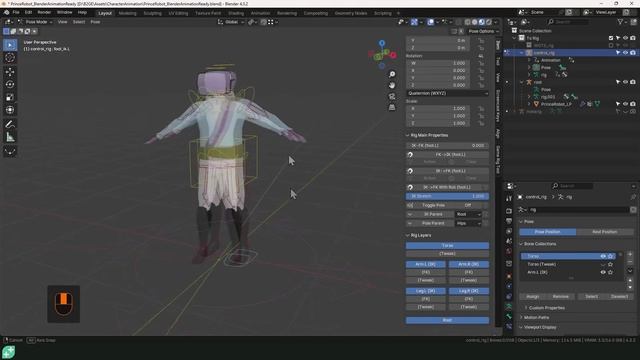Open the Render menu
The width and height of the screenshot is (640, 360).
[x=44, y=13]
